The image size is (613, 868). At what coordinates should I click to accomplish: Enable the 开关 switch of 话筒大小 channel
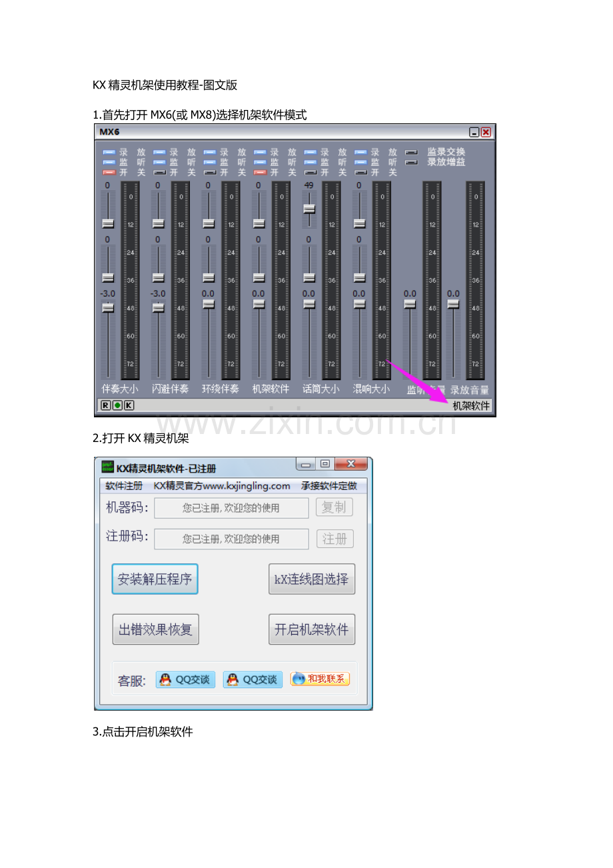[310, 172]
